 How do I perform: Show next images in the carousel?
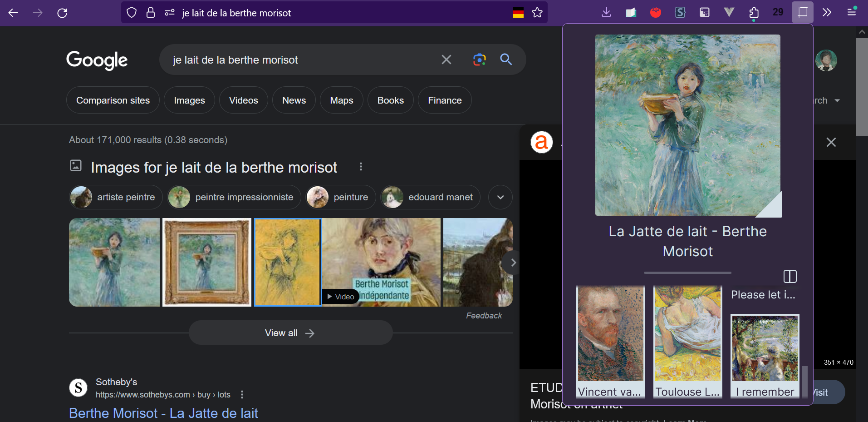click(x=513, y=263)
